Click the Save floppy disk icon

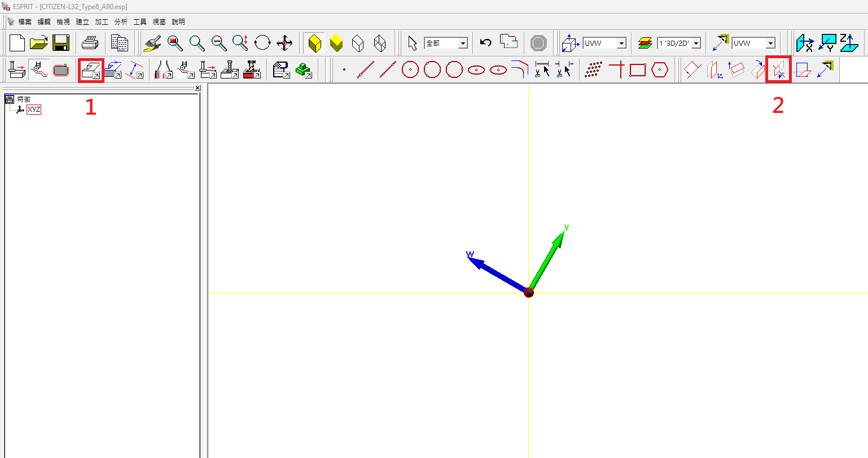[60, 43]
